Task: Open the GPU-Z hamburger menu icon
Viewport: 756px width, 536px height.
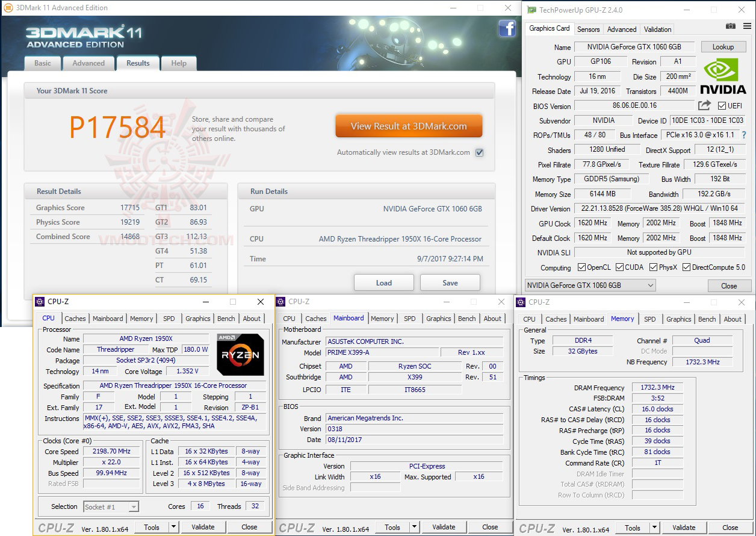Action: point(746,26)
